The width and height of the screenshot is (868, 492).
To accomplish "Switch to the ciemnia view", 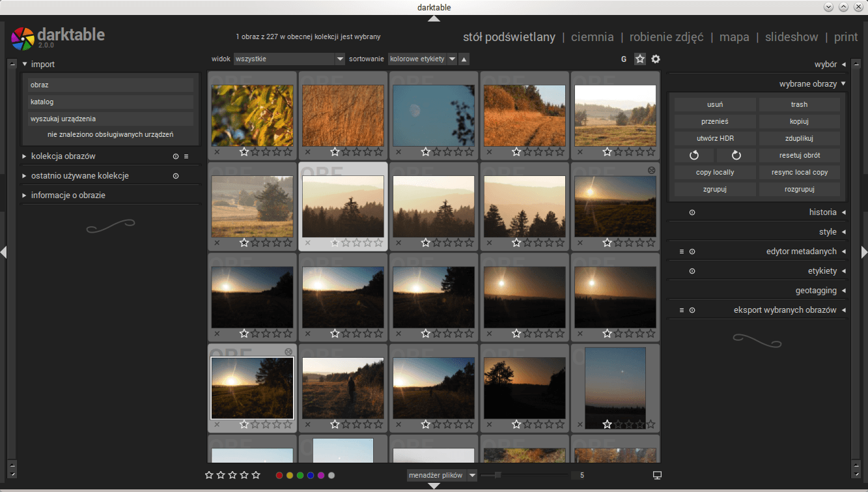I will coord(593,37).
